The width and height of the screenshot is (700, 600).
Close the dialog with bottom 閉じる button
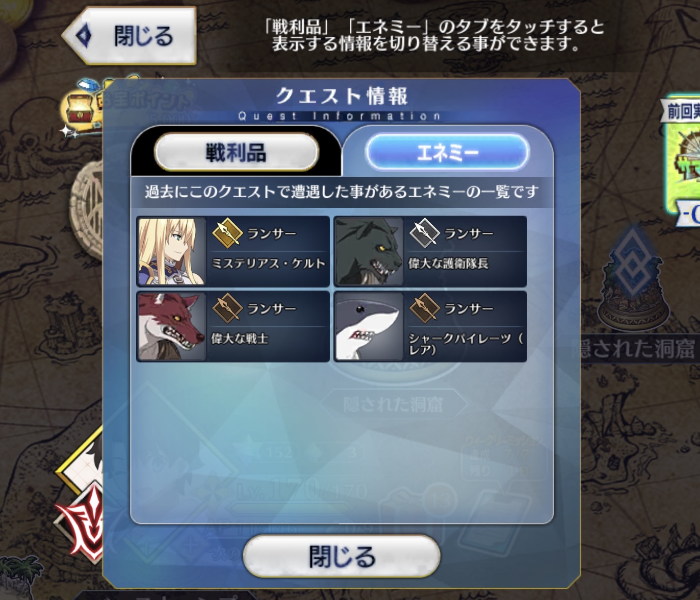click(342, 556)
